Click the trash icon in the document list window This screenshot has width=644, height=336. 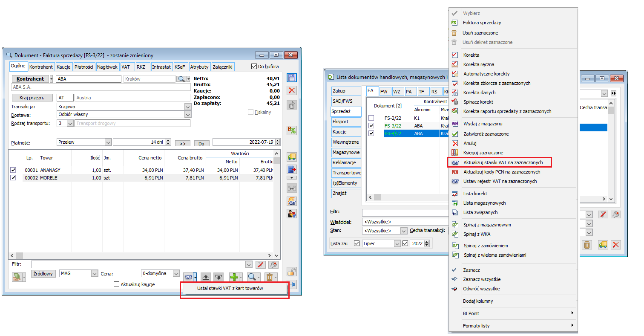point(587,244)
